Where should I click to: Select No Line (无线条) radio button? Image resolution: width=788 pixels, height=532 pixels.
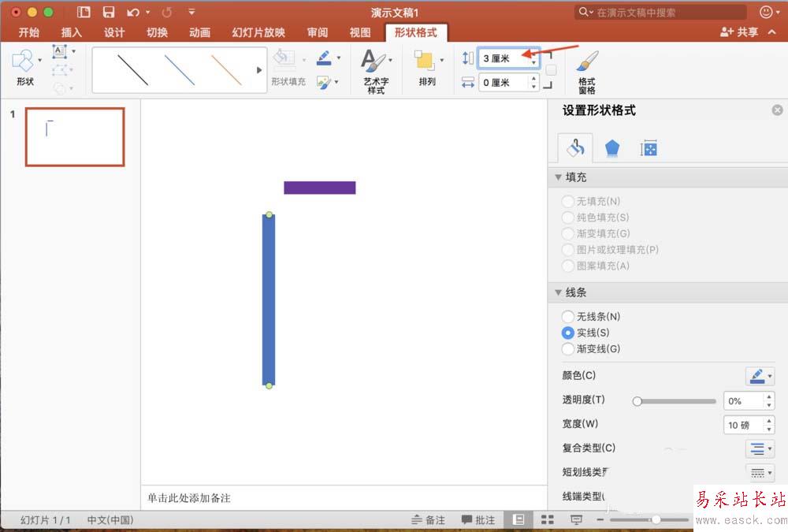567,316
